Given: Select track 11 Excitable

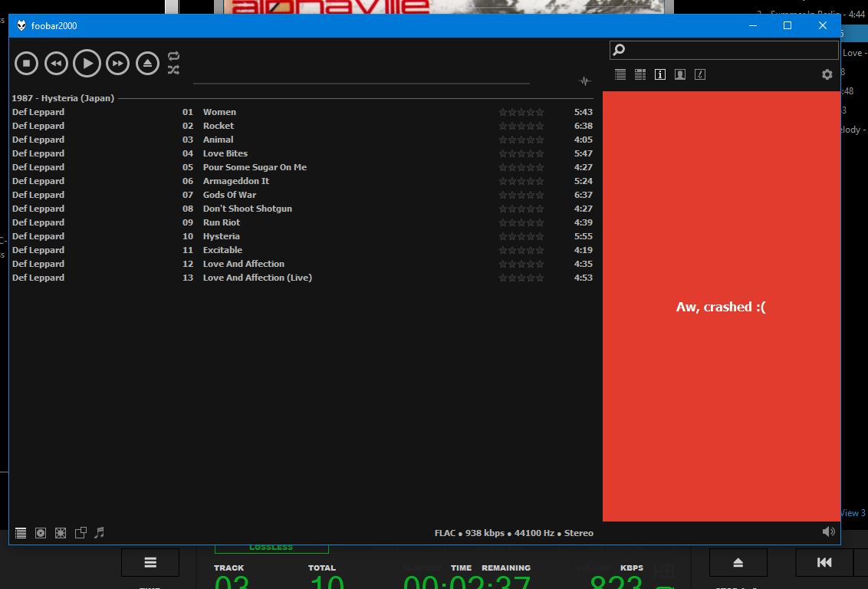Looking at the screenshot, I should (302, 250).
